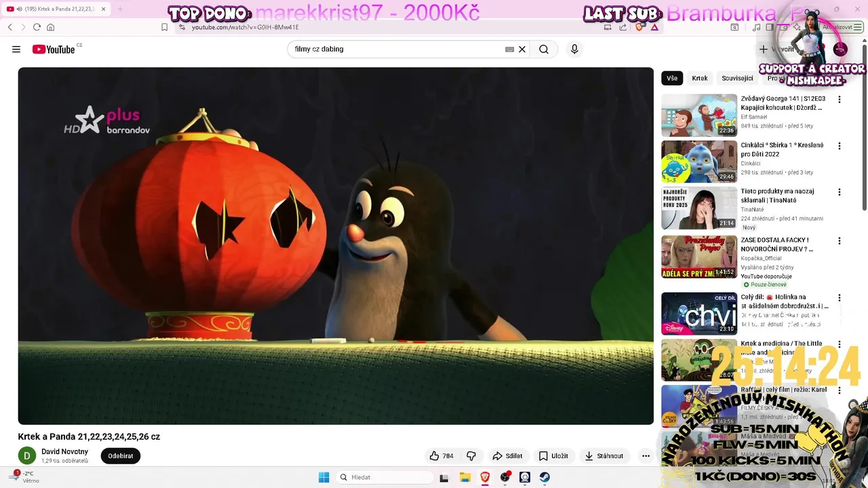Subscribe with the Odebírat button
The height and width of the screenshot is (488, 868).
click(121, 456)
